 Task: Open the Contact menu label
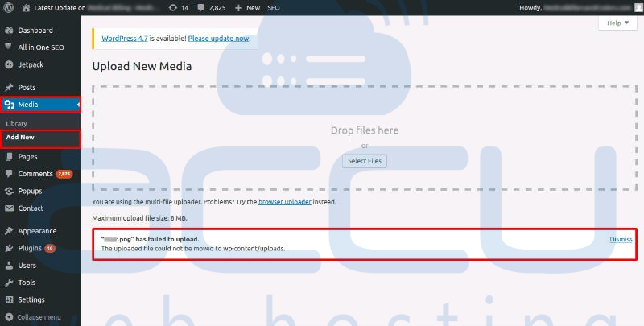31,208
